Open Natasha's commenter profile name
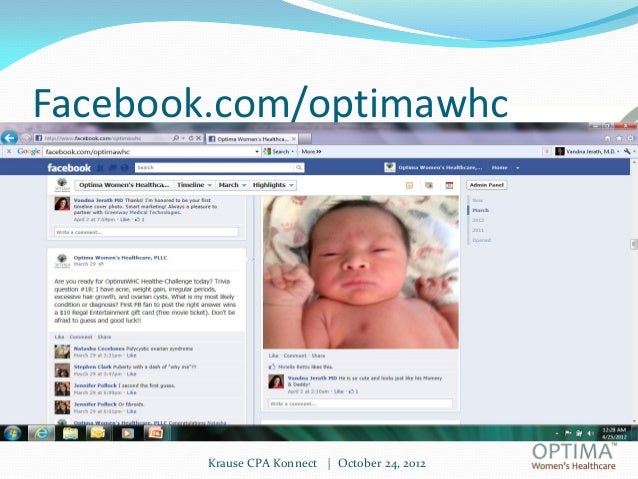Viewport: 638px width, 479px height. coord(99,349)
